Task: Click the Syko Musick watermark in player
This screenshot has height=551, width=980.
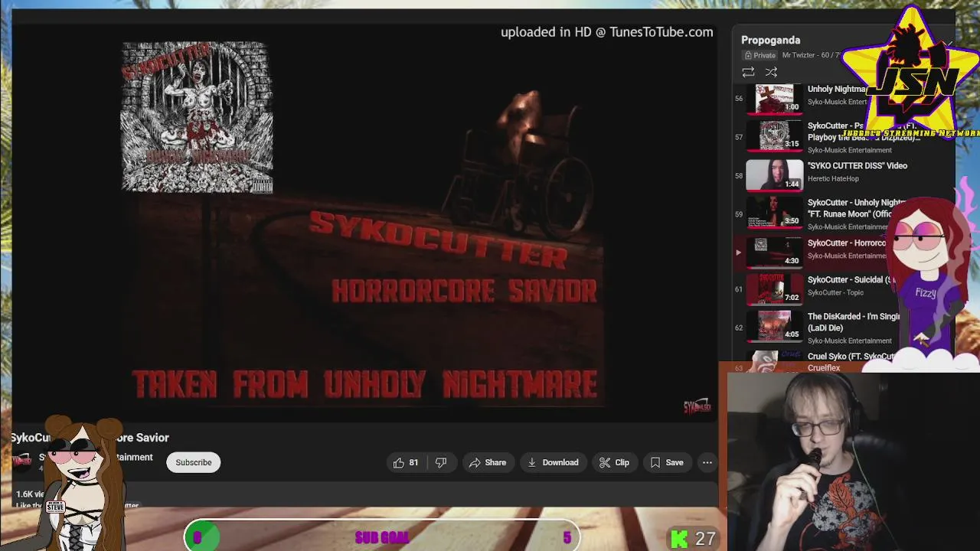Action: [697, 407]
